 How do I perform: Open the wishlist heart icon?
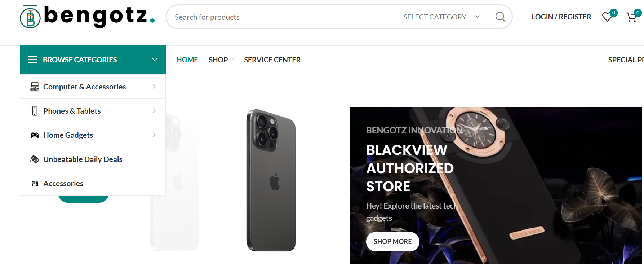607,17
